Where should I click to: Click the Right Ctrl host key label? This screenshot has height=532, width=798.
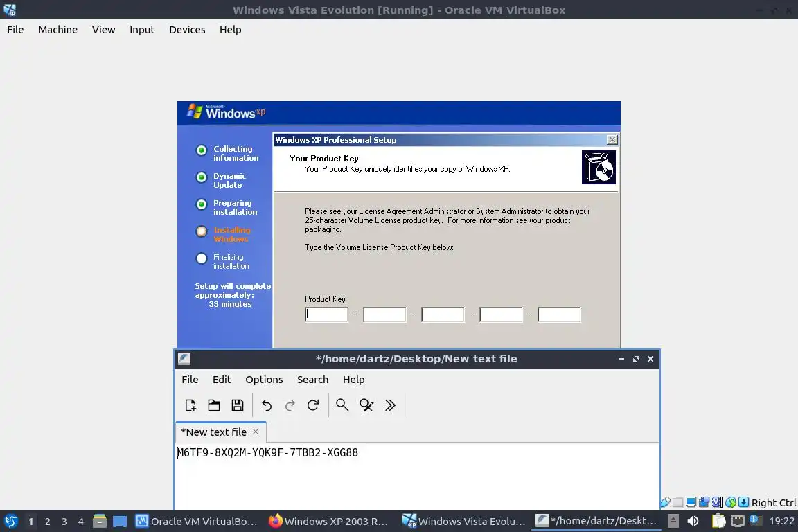(x=774, y=503)
